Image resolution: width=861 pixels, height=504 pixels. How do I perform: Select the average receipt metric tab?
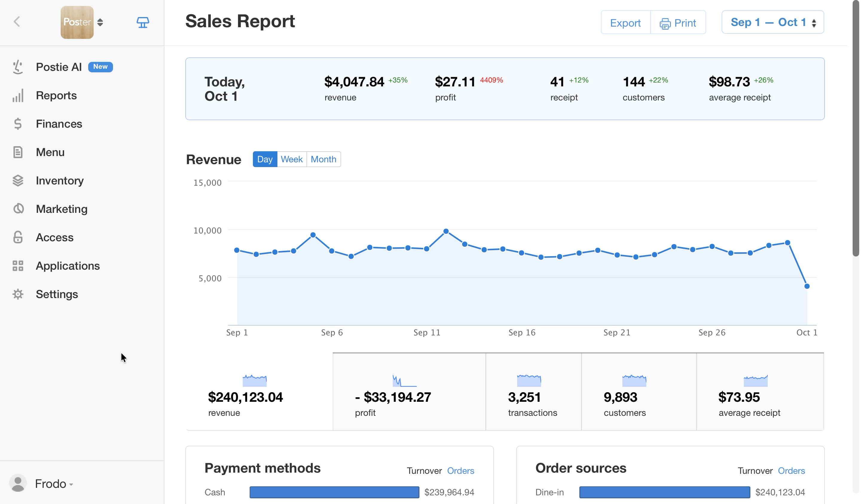[760, 392]
